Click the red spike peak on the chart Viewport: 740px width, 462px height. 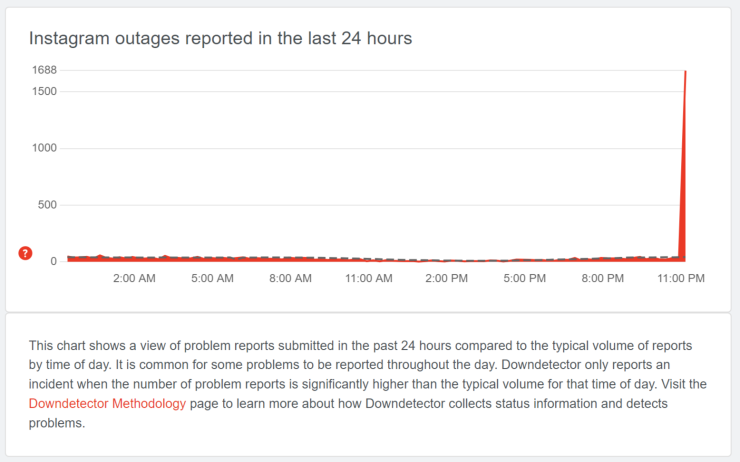click(685, 74)
